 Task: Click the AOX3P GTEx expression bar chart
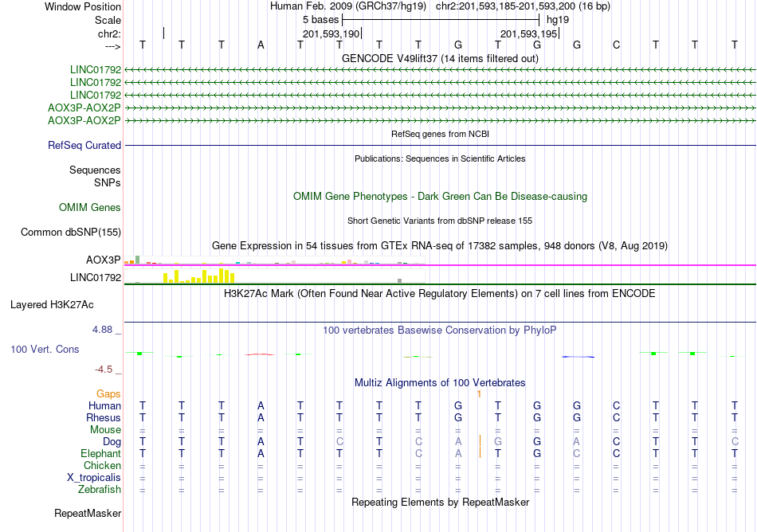(x=274, y=261)
